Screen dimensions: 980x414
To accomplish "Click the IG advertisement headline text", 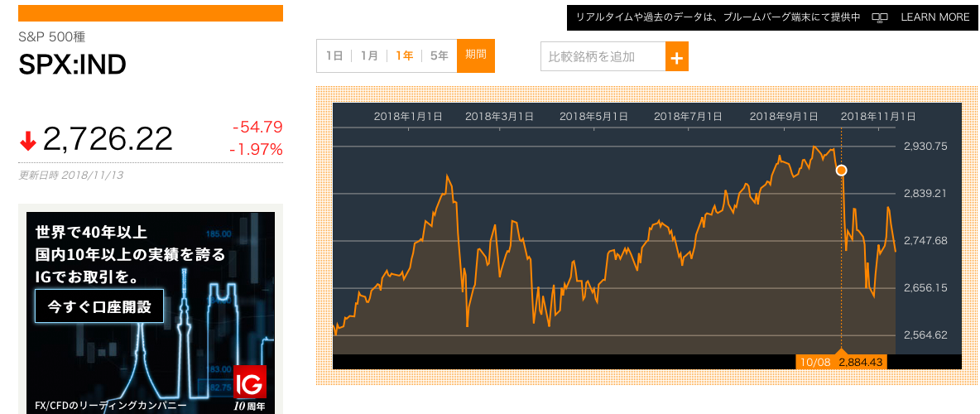I will click(x=130, y=254).
